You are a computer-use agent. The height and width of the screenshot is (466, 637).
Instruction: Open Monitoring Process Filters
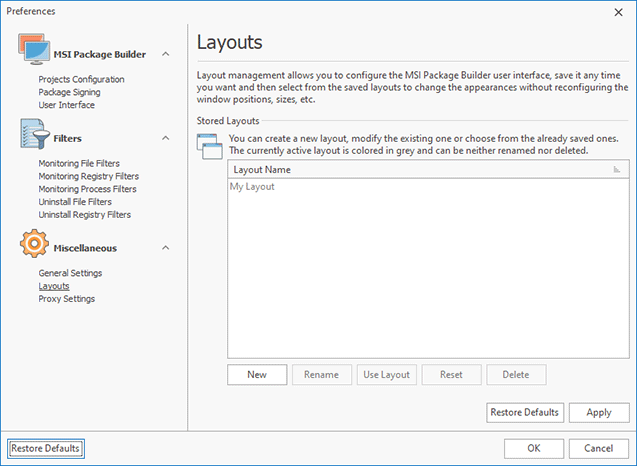87,189
